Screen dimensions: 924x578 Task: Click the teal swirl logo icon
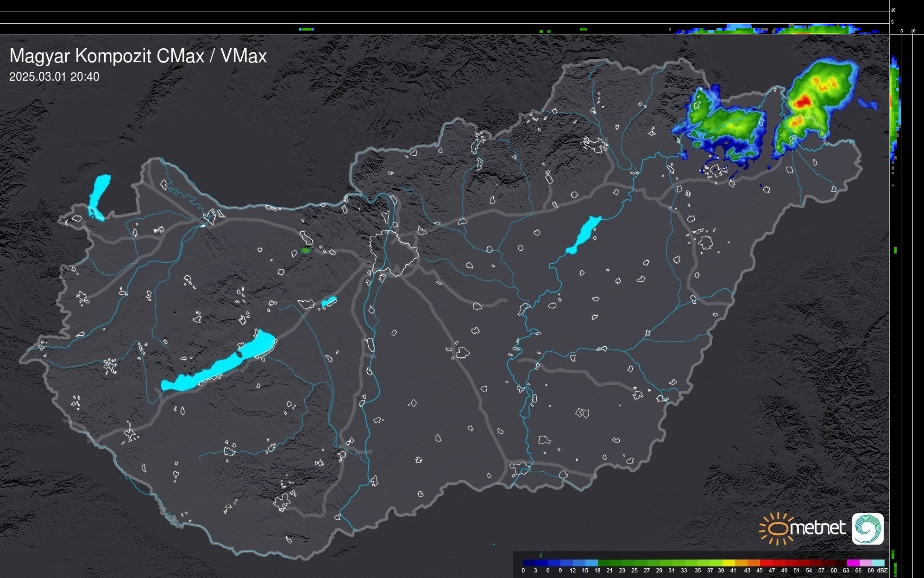point(867,528)
